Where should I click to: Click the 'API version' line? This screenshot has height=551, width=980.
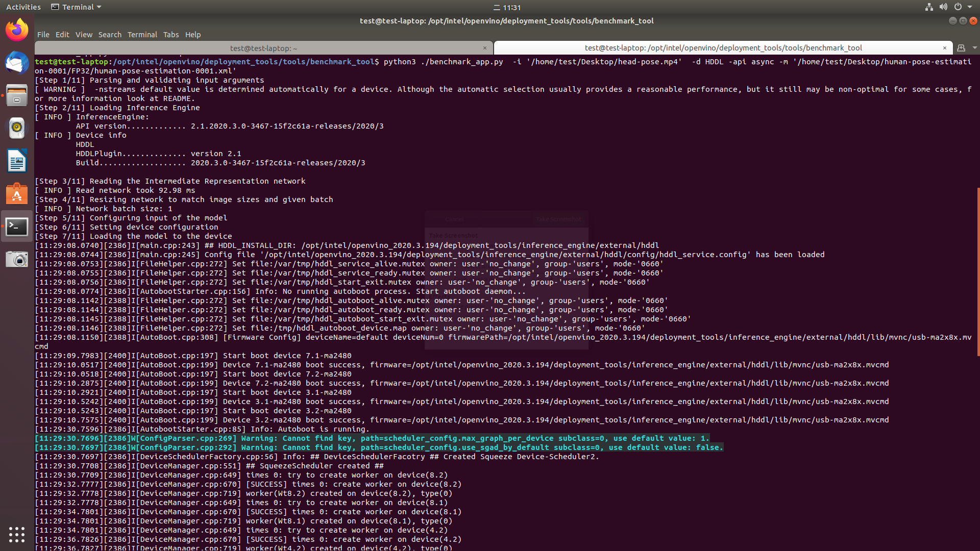click(230, 126)
